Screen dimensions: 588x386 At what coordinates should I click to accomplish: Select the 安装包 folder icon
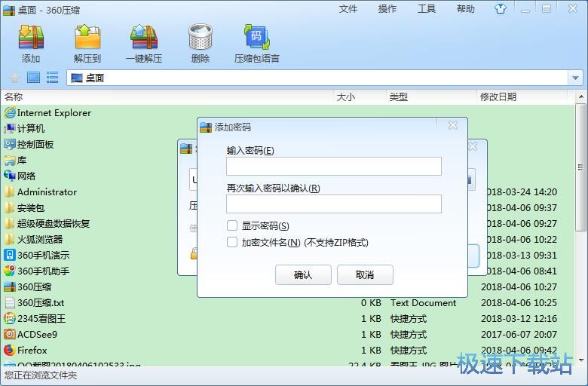(10, 207)
